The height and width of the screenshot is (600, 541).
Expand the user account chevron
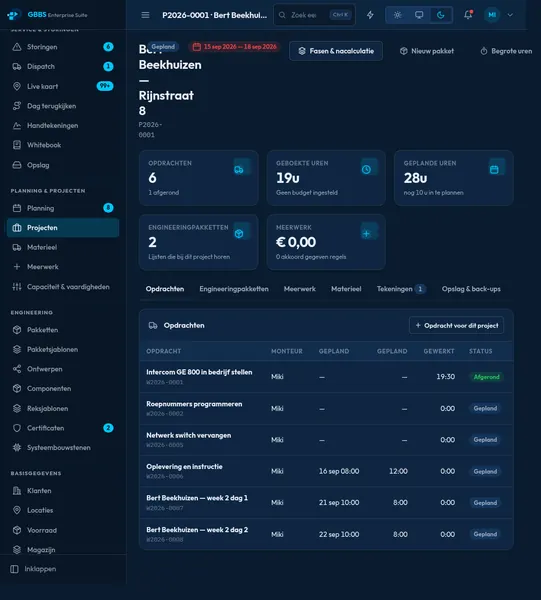pyautogui.click(x=510, y=15)
